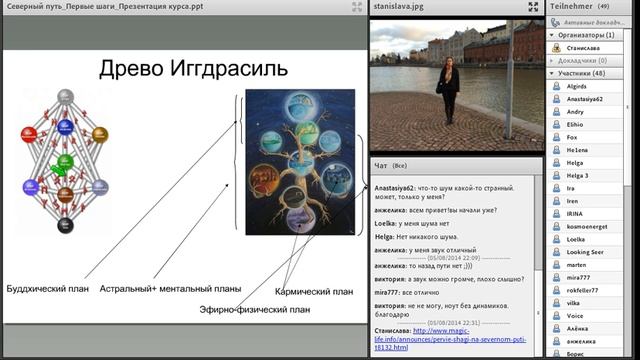Screen dimensions: 640x360
Task: Click participant icon beside marten
Action: click(556, 264)
